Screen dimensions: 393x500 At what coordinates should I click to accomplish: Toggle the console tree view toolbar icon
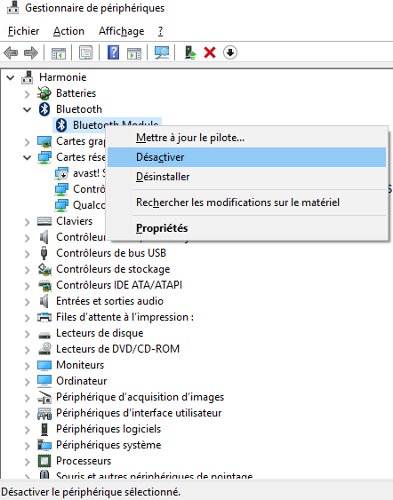pyautogui.click(x=59, y=53)
